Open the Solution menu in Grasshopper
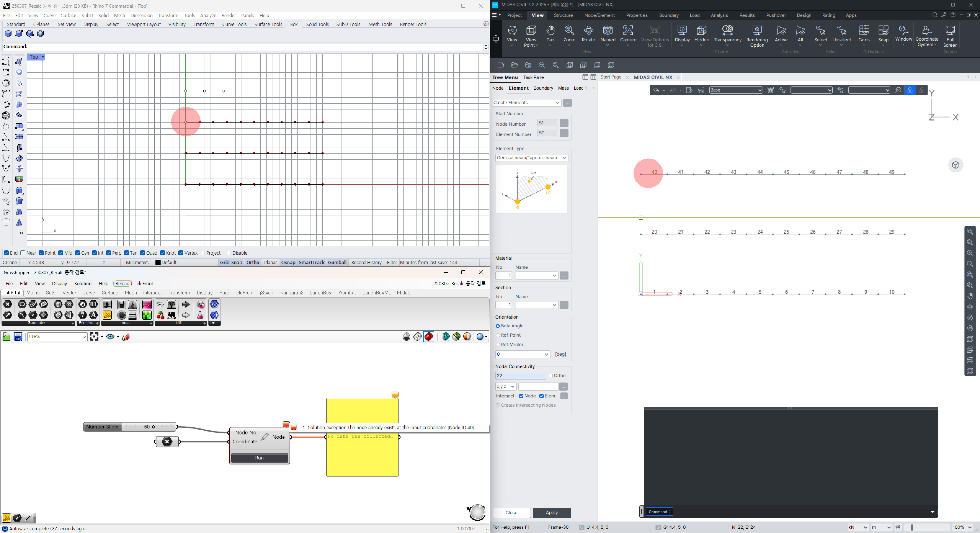The width and height of the screenshot is (980, 533). tap(82, 283)
